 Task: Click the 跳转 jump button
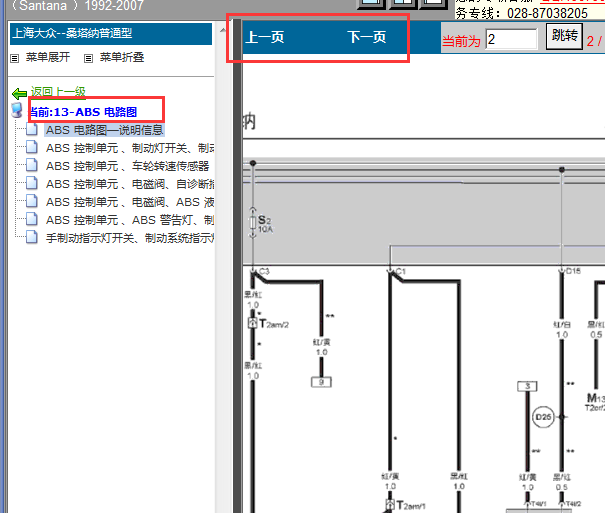point(564,36)
